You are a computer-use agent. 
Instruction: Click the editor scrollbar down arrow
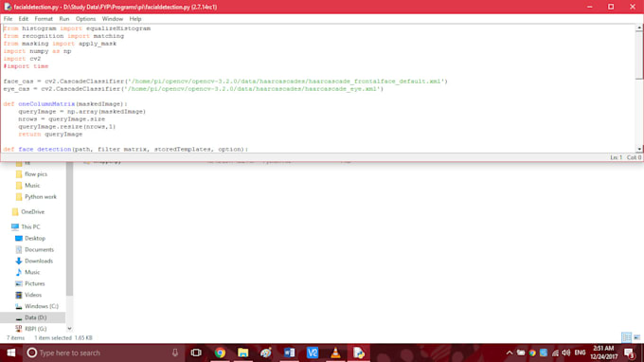(639, 149)
